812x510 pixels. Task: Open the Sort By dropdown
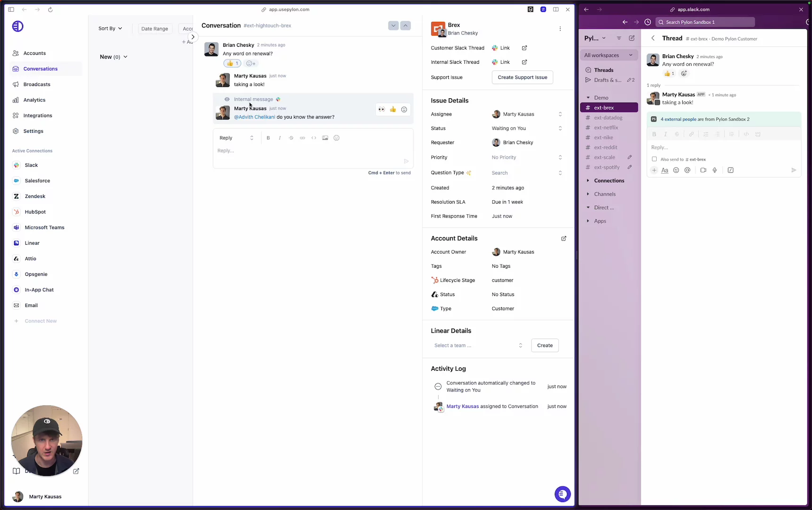110,29
